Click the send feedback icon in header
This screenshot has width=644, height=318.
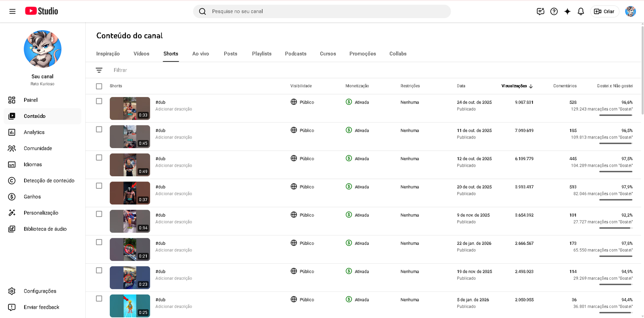pyautogui.click(x=540, y=11)
